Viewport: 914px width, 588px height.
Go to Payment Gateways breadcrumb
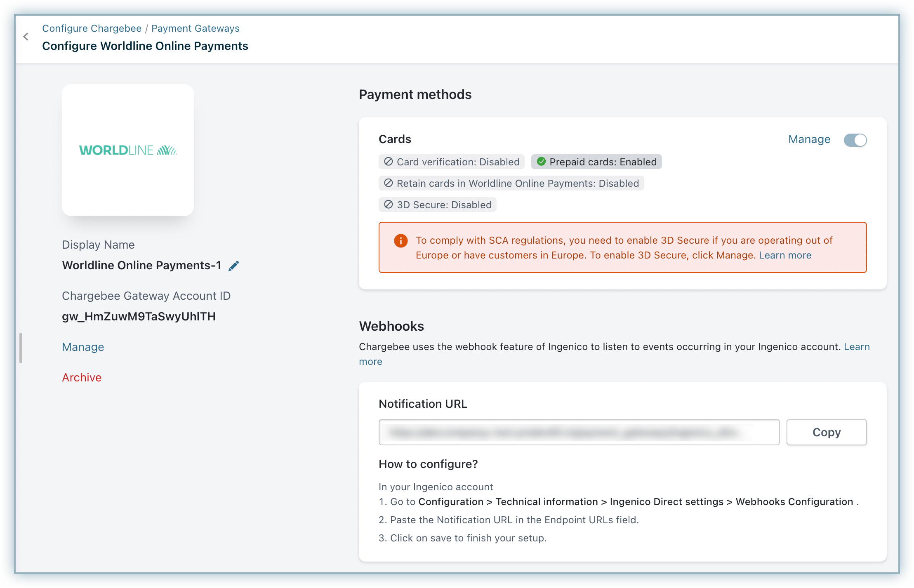click(x=195, y=28)
